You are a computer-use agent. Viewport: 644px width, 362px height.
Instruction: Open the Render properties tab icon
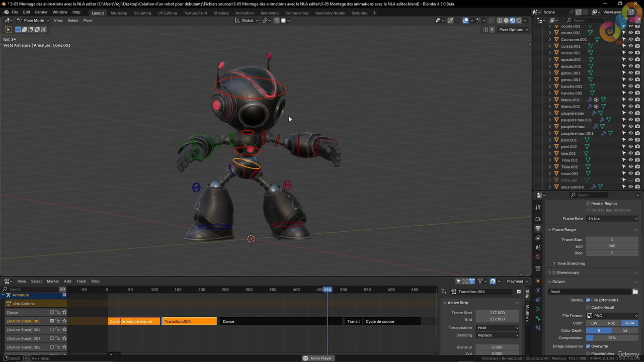click(538, 219)
